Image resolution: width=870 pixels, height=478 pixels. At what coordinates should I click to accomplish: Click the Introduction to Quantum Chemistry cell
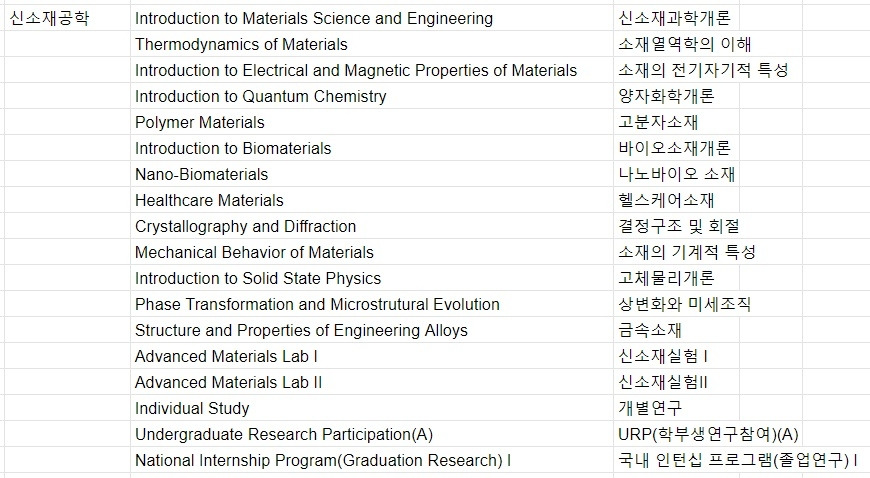[372, 96]
